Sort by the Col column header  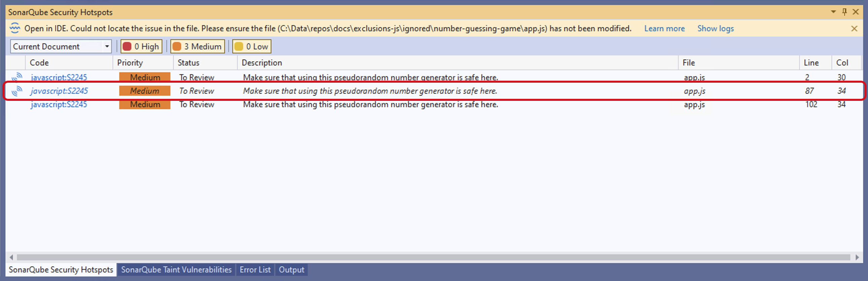[847, 63]
